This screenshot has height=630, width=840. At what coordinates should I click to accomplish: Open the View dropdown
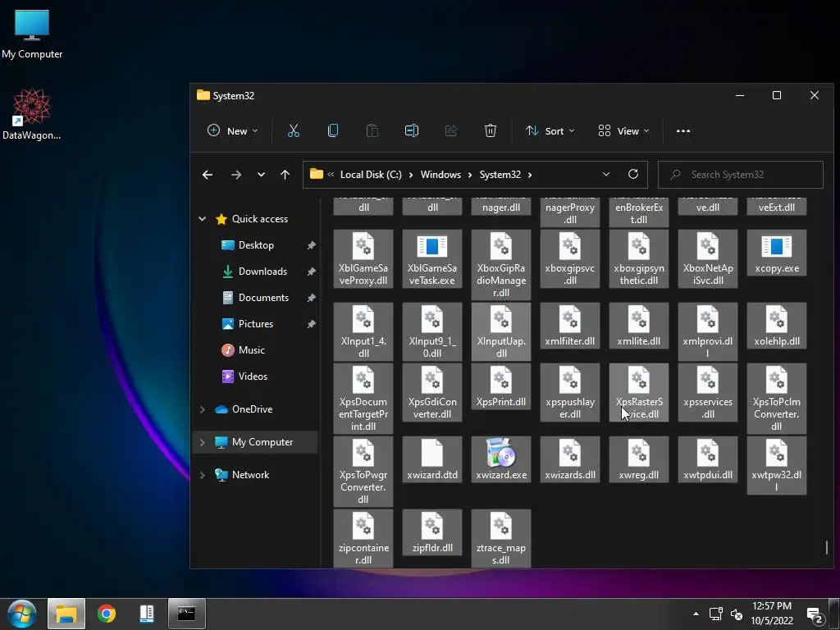pos(623,130)
